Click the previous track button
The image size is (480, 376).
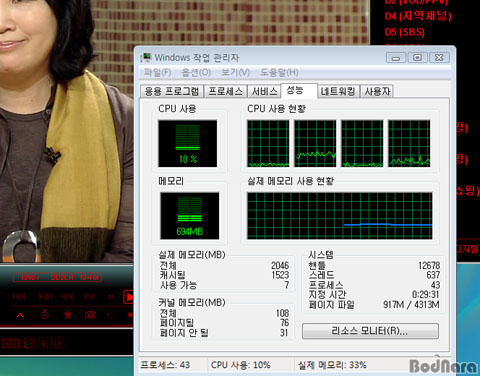coord(19,296)
